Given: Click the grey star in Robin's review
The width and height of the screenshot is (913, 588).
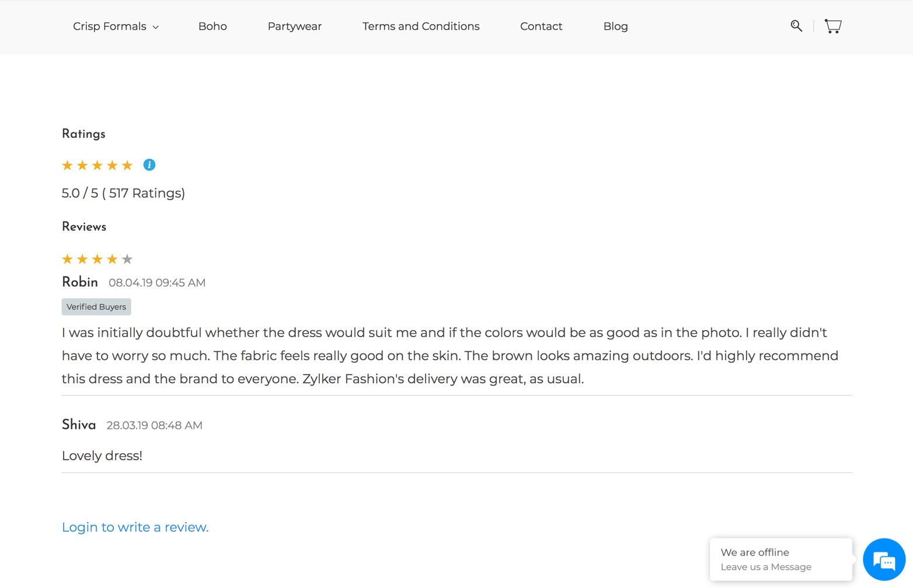Looking at the screenshot, I should [x=127, y=259].
